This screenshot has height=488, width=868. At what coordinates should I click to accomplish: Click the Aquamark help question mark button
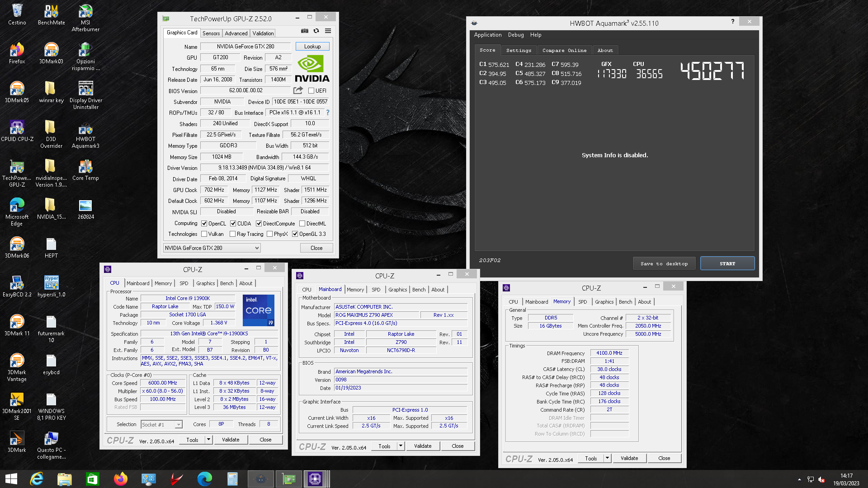tap(733, 21)
